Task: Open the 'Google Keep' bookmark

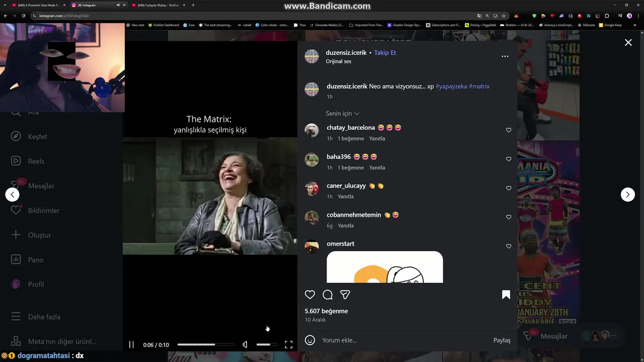Action: 610,25
